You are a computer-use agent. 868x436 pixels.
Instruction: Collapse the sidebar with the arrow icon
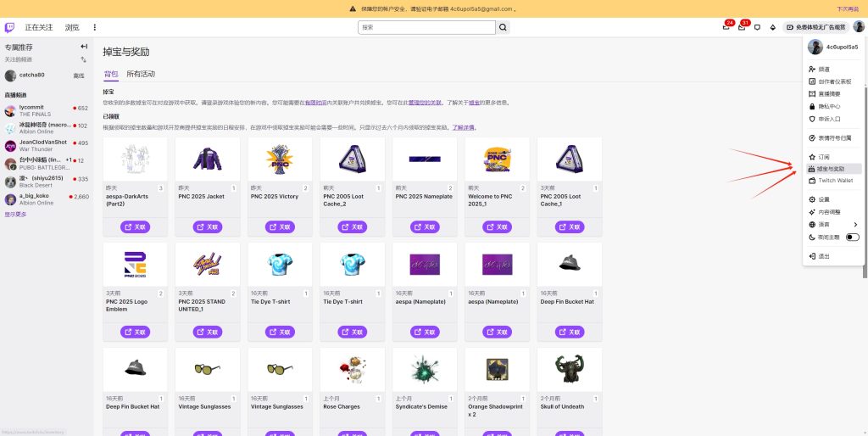click(84, 47)
